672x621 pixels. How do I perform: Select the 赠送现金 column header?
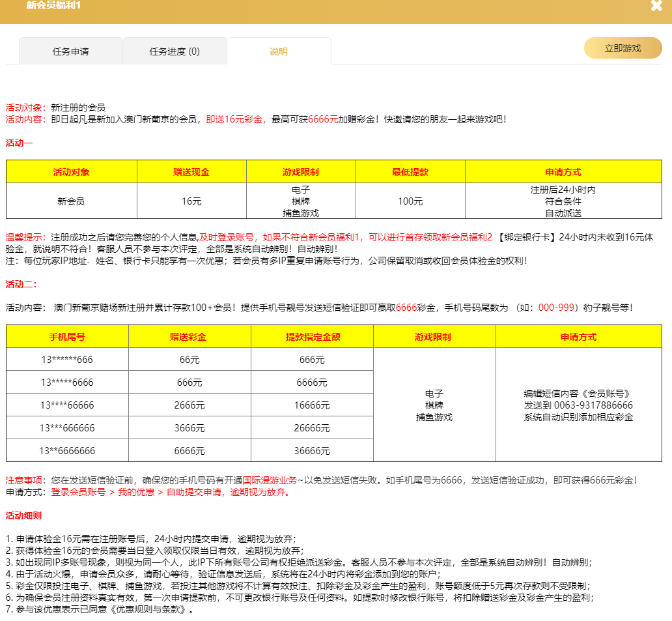191,172
